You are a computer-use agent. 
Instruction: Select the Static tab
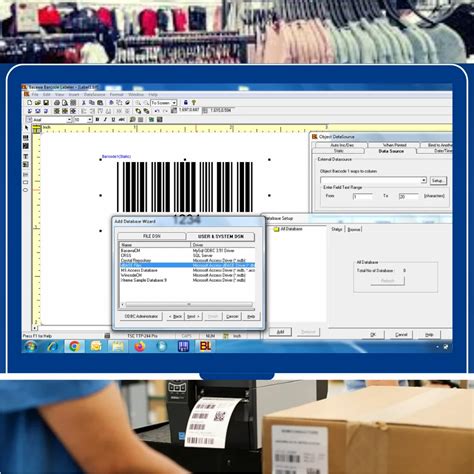[338, 151]
